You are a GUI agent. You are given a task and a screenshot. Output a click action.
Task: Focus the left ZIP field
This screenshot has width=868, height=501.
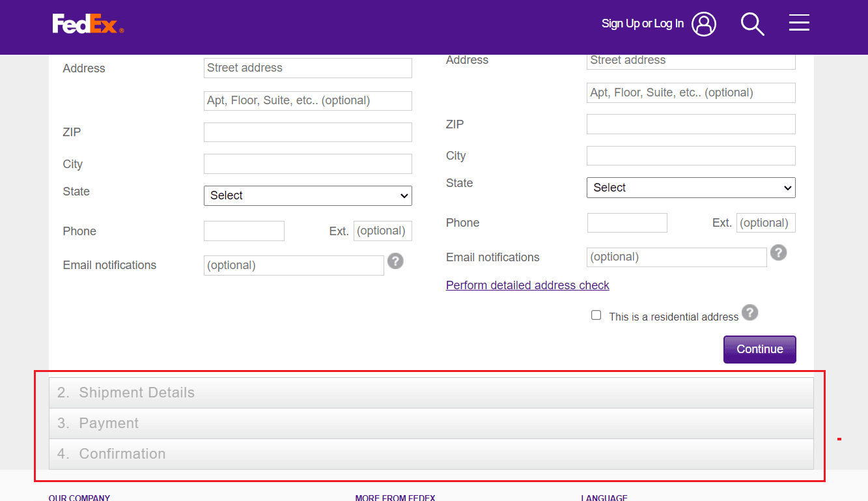point(308,132)
